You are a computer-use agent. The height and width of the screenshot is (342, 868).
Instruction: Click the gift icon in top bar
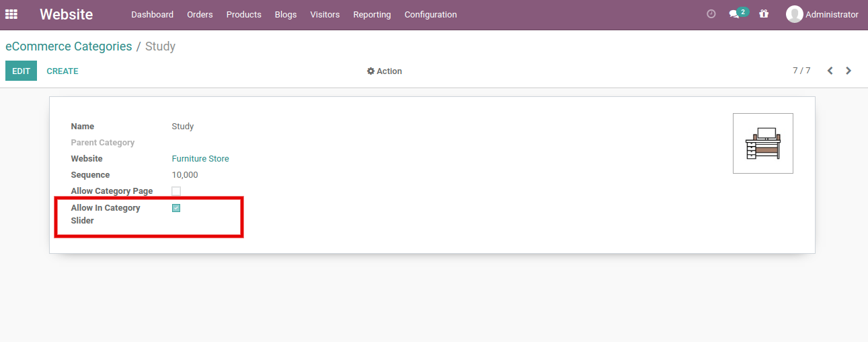[764, 14]
